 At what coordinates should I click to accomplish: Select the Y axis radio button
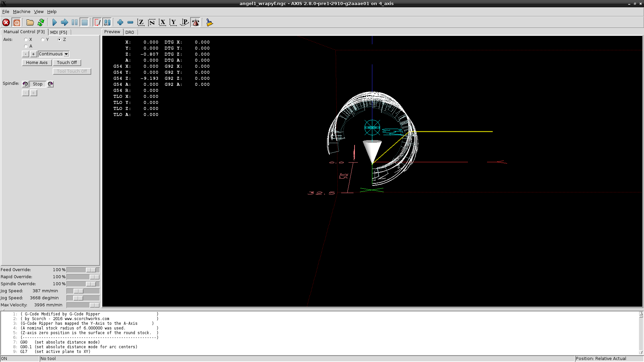(x=43, y=40)
